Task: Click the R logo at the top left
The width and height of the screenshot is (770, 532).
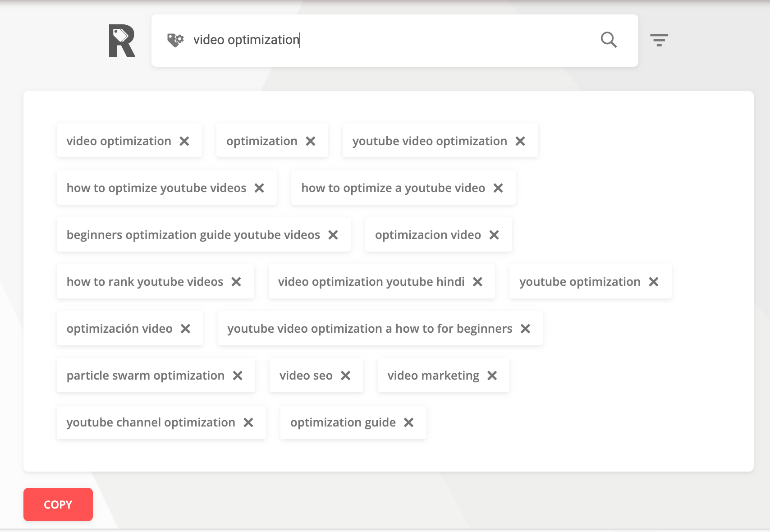Action: (122, 40)
